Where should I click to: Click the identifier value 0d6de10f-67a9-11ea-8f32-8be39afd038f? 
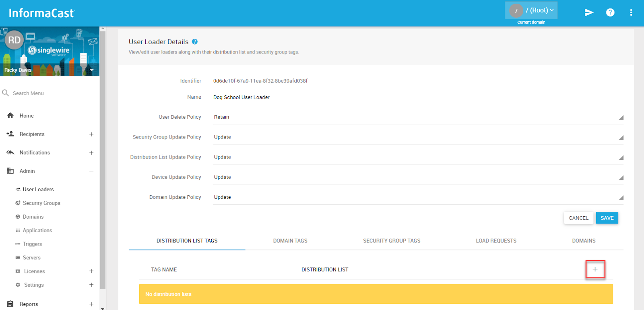[260, 81]
